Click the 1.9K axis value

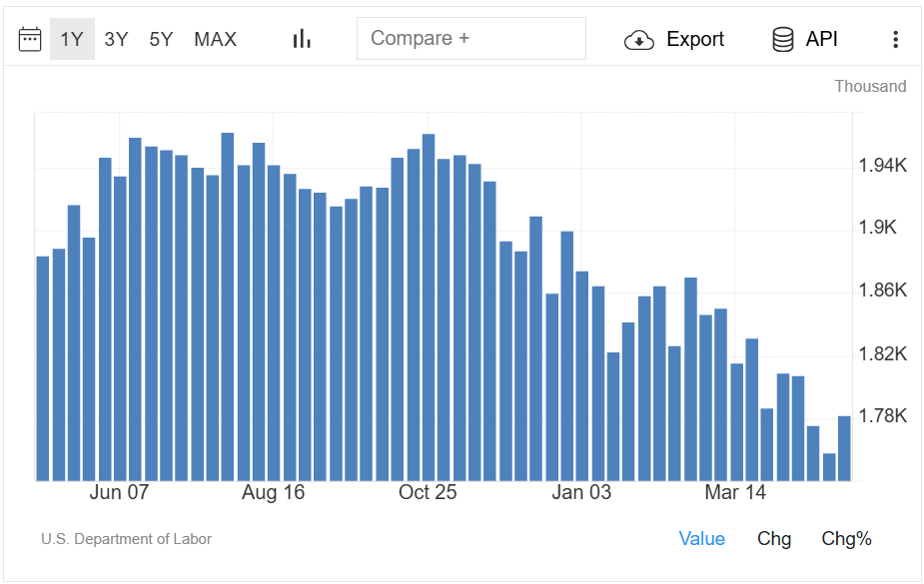tap(877, 228)
